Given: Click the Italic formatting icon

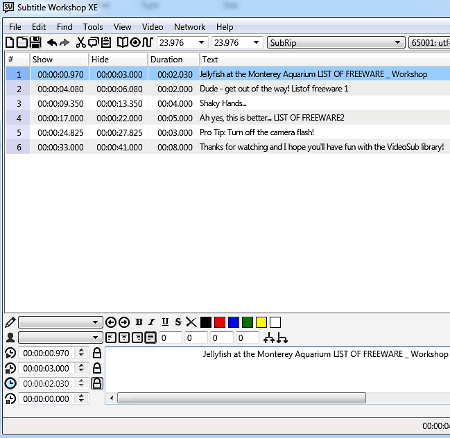Looking at the screenshot, I should (152, 322).
